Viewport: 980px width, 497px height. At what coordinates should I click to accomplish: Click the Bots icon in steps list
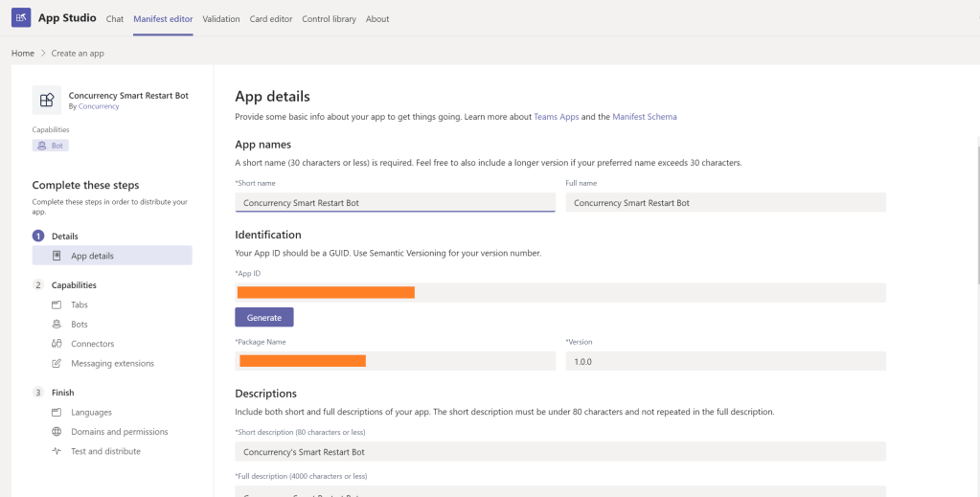[57, 325]
